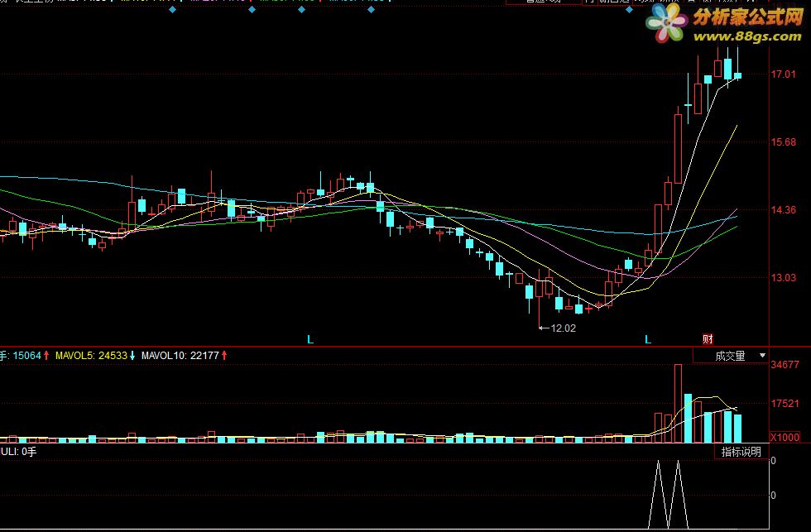
Task: Select the MAVOL5: 24533 readout
Action: point(91,356)
